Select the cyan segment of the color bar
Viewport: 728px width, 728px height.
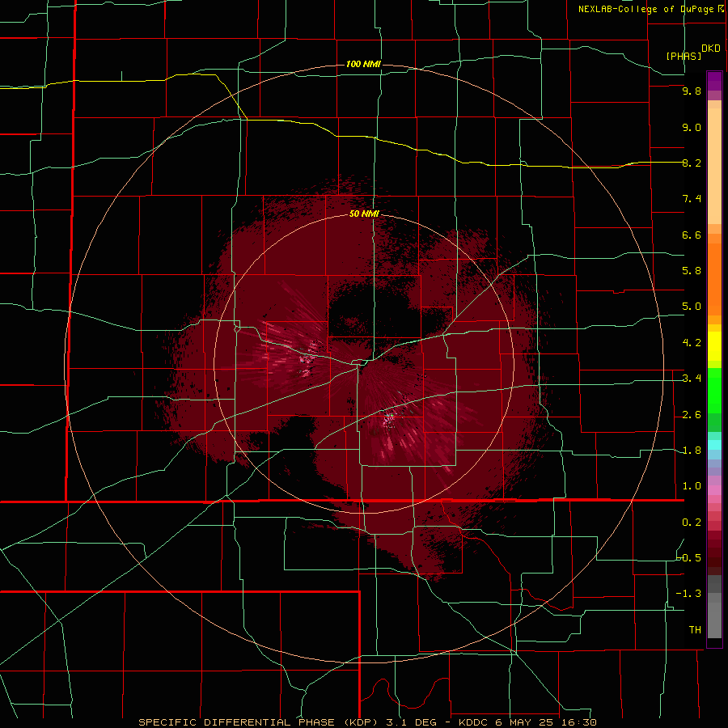coord(714,445)
